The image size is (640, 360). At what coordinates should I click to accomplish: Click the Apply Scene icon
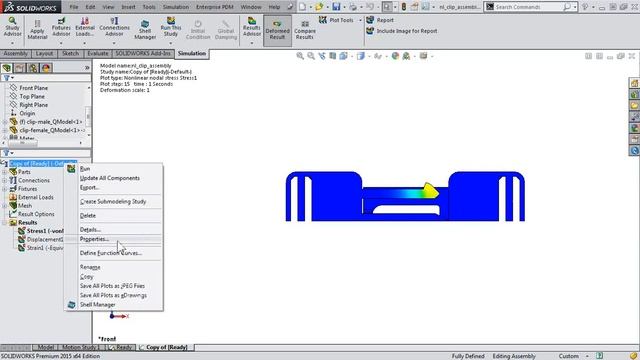(x=406, y=56)
